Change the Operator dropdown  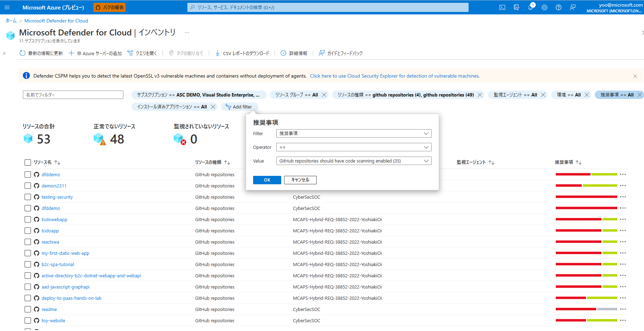coord(353,147)
